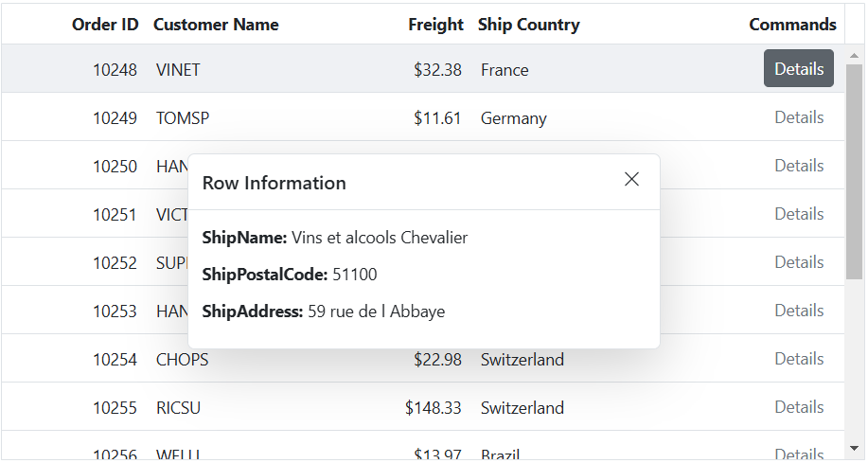Close the Row Information dialog
This screenshot has width=868, height=463.
coord(631,180)
